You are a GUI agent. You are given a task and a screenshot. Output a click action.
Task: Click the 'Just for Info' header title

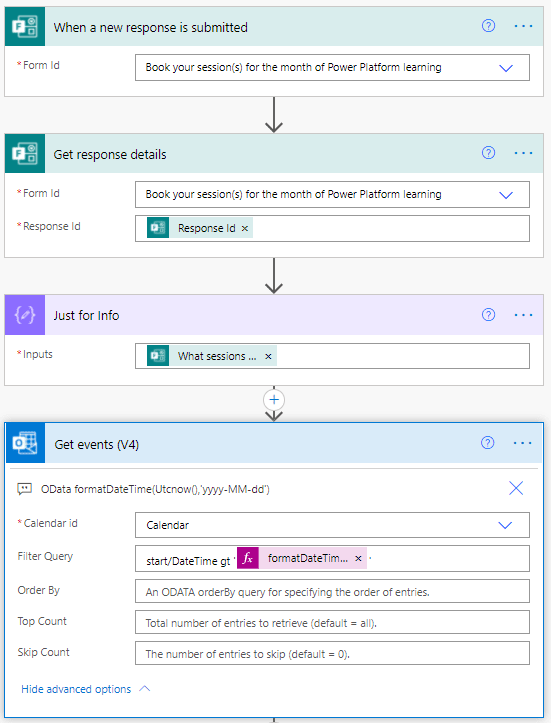(x=86, y=315)
